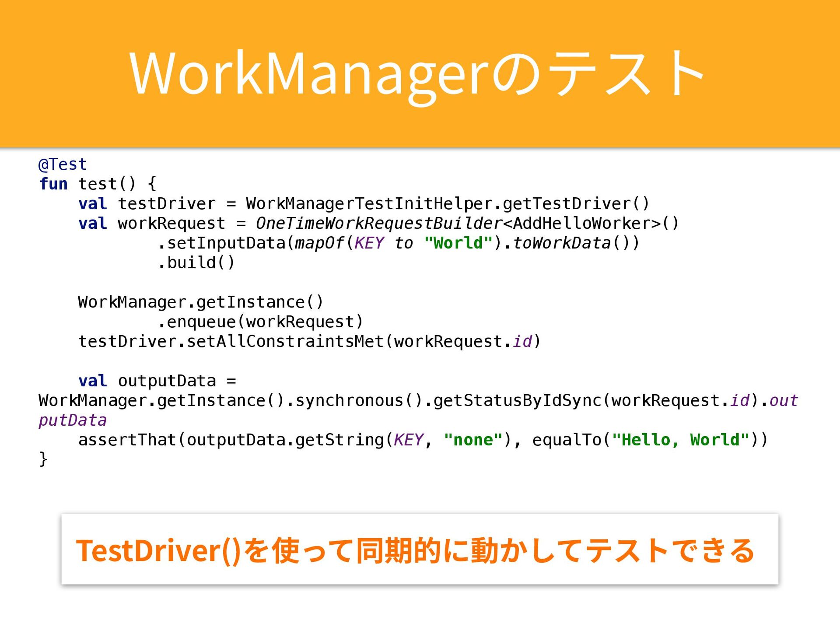Click the green "World" string literal
This screenshot has width=840, height=630.
458,243
